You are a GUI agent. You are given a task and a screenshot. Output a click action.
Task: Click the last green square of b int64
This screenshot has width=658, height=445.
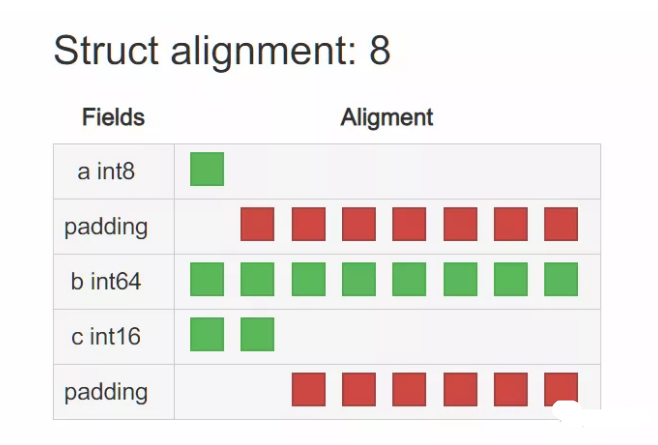coord(561,279)
